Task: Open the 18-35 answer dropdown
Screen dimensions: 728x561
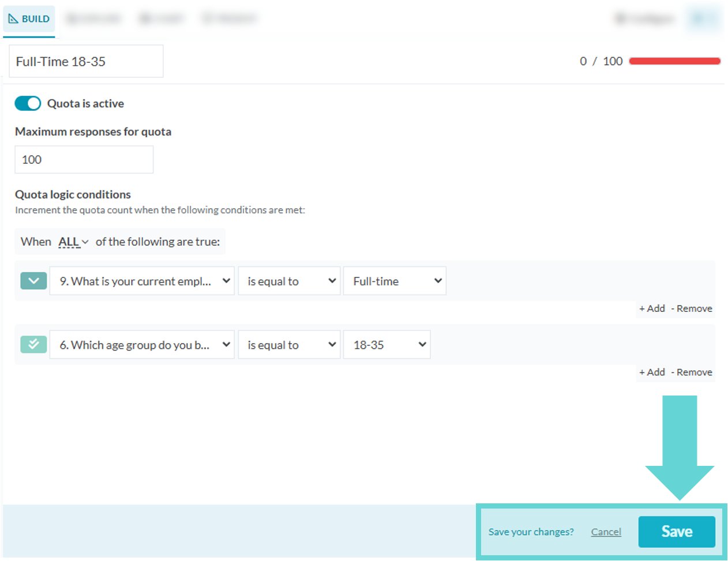Action: [x=386, y=345]
